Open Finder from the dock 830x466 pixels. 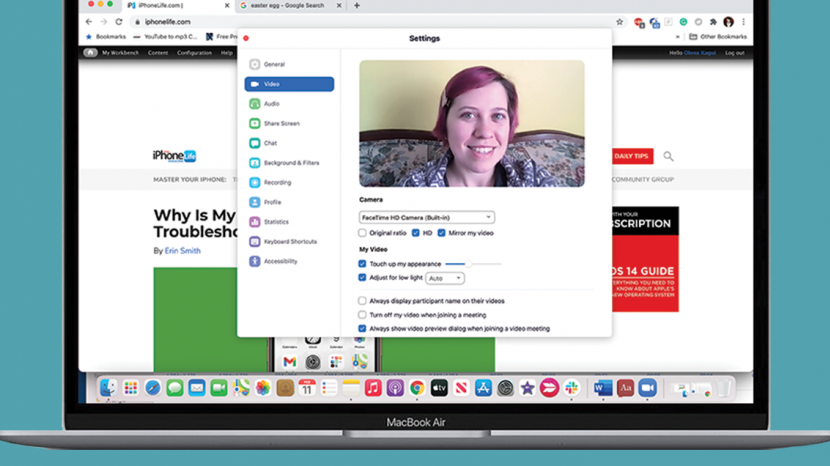pyautogui.click(x=109, y=388)
